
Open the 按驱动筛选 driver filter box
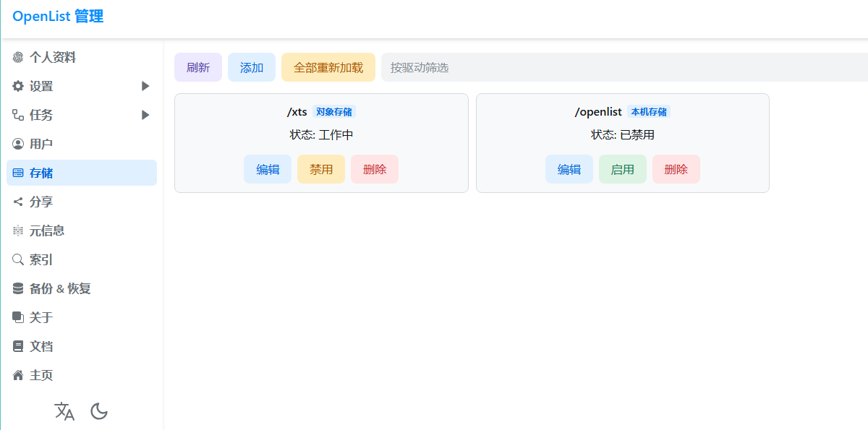coord(622,67)
